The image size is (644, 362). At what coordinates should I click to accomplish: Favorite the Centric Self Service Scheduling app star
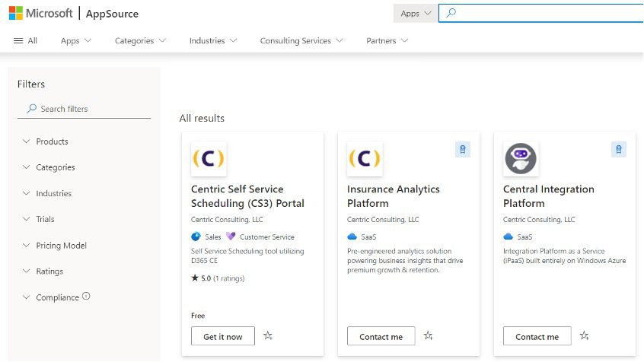tap(268, 335)
